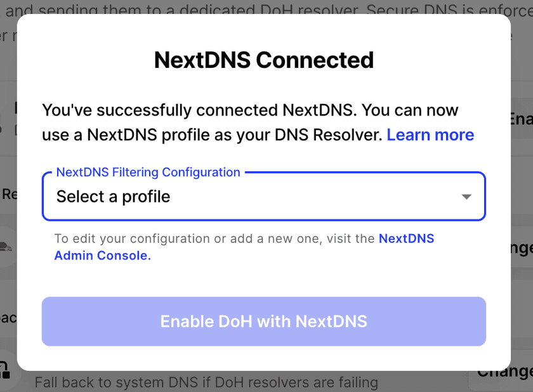This screenshot has height=392, width=533.
Task: Click the dropdown arrow in the profile selector
Action: [x=466, y=197]
